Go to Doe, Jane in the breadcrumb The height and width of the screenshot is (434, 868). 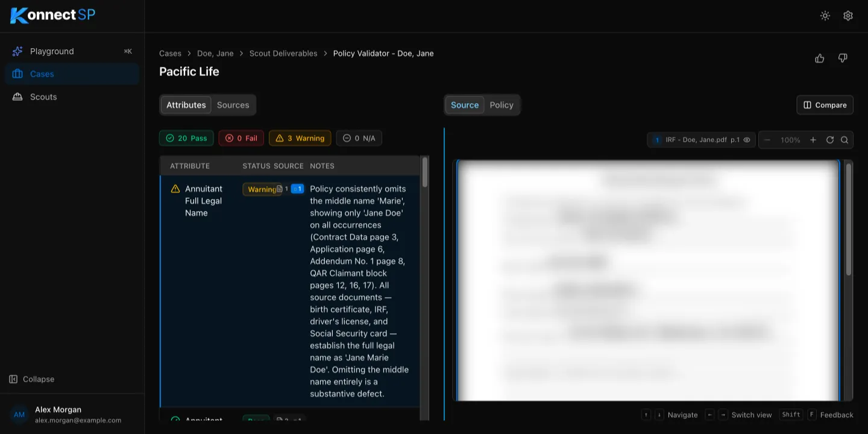215,54
